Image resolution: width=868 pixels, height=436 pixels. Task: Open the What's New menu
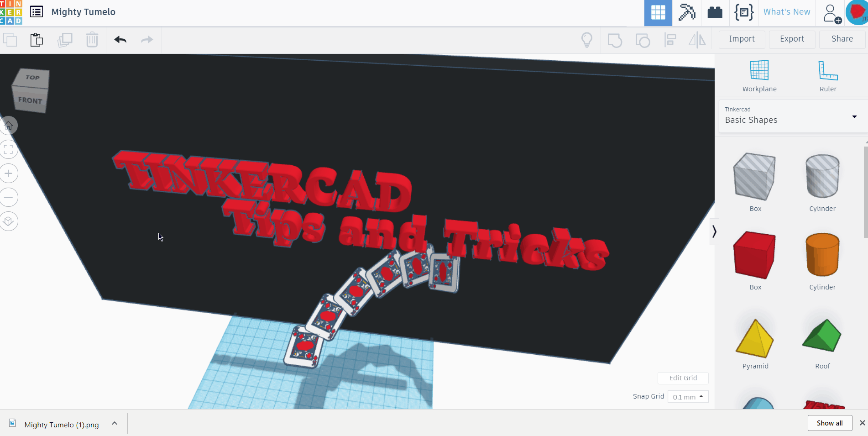[786, 11]
